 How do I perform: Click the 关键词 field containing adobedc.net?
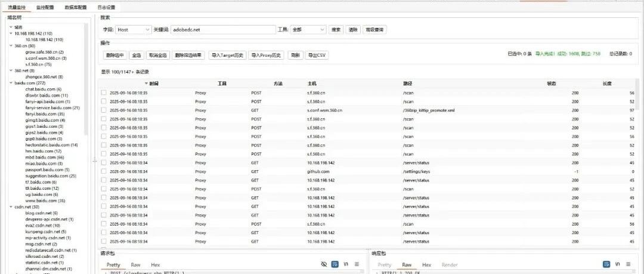223,30
